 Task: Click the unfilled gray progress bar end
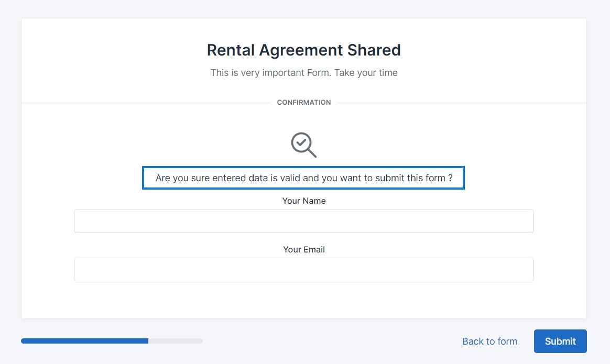pos(176,341)
